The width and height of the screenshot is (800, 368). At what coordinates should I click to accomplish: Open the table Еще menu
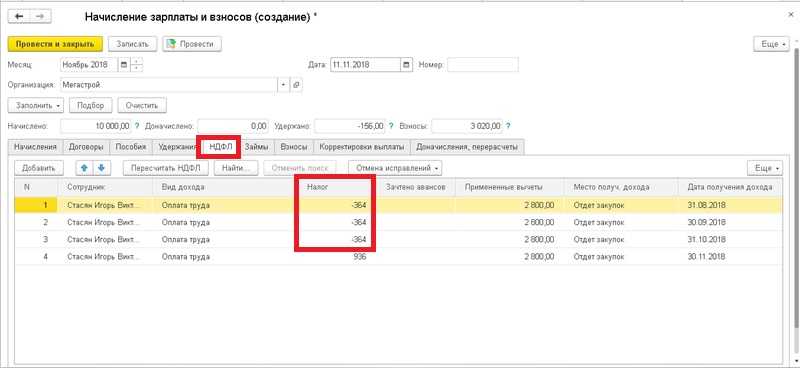pos(764,167)
